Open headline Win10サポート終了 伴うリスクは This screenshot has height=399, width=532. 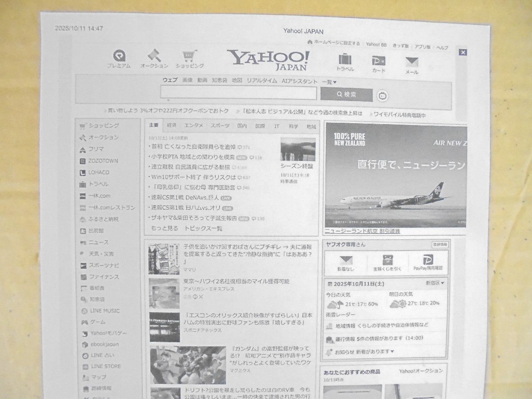click(x=193, y=177)
